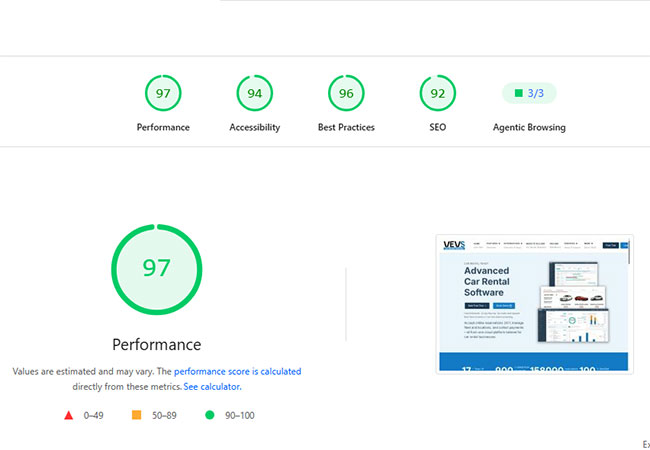Click the Performance score gauge showing 97 in summary row
650x450 pixels.
pyautogui.click(x=163, y=93)
